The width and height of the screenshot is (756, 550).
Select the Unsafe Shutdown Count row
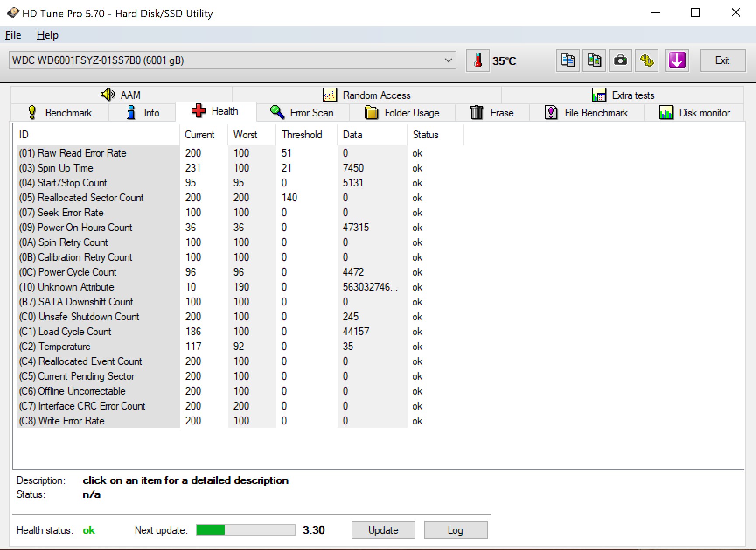tap(240, 317)
